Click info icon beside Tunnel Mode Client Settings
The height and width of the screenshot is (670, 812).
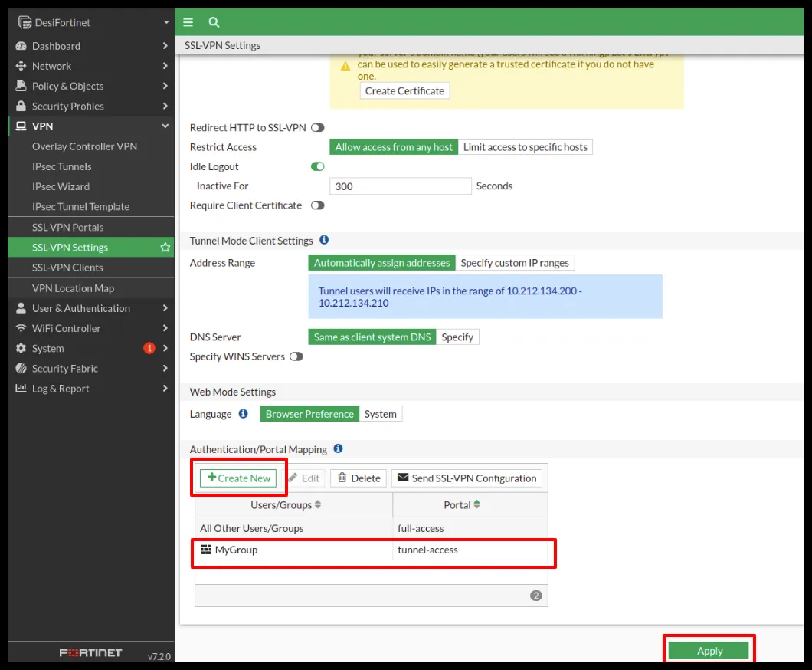click(x=324, y=240)
